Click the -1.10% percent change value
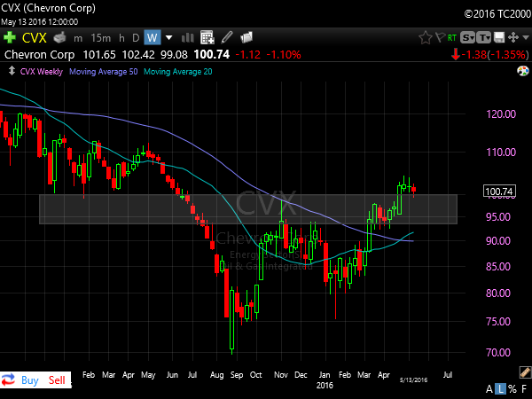This screenshot has height=399, width=532. [x=284, y=55]
